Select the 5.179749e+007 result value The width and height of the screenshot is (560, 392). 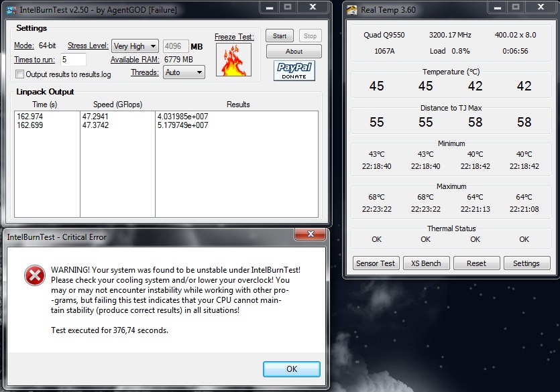pyautogui.click(x=182, y=125)
